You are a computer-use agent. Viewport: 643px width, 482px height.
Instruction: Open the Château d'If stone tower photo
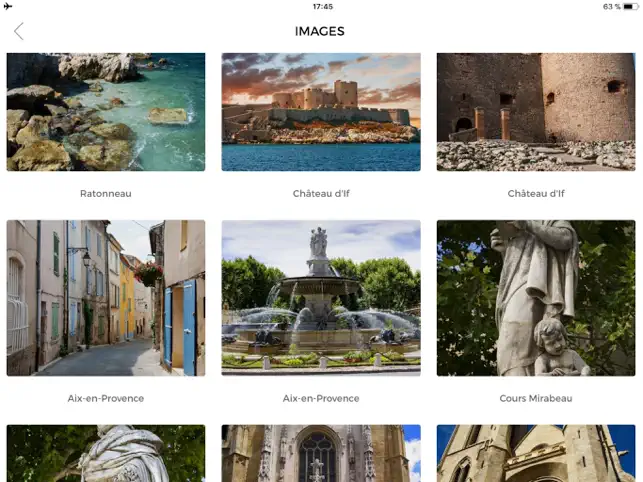[536, 112]
